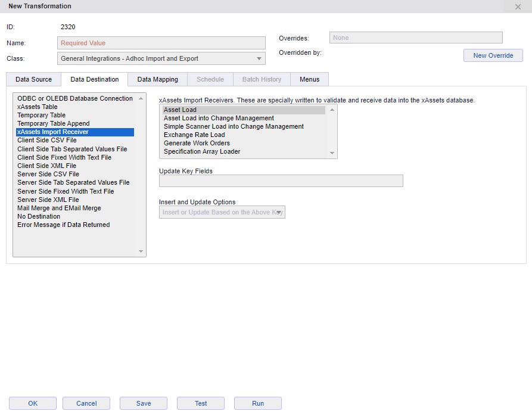The height and width of the screenshot is (417, 532).
Task: Click the Update Key Fields box
Action: (x=281, y=181)
